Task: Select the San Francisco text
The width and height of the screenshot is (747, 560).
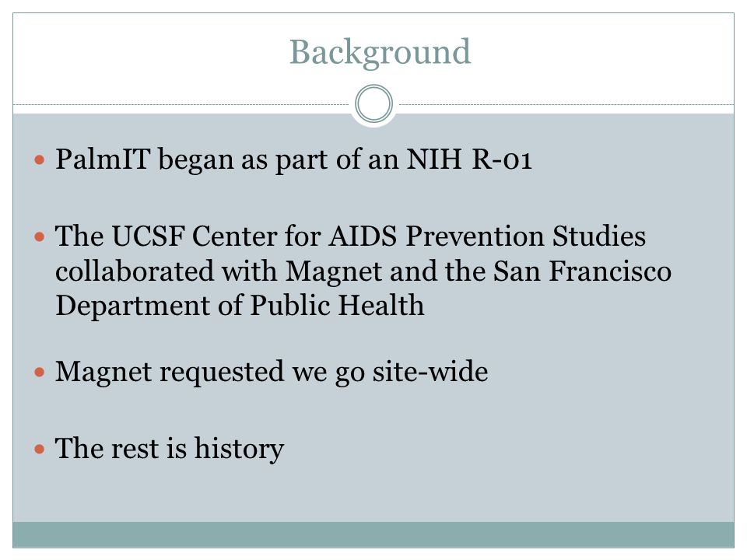Action: pyautogui.click(x=582, y=271)
